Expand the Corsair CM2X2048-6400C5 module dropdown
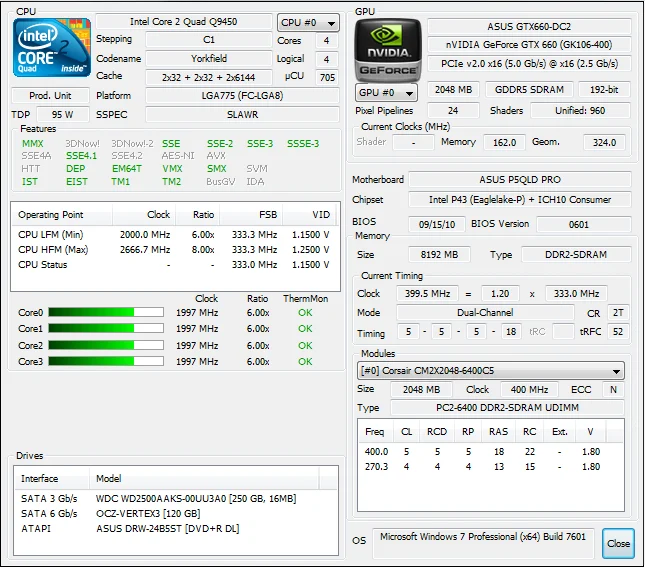This screenshot has height=568, width=645. tap(490, 371)
